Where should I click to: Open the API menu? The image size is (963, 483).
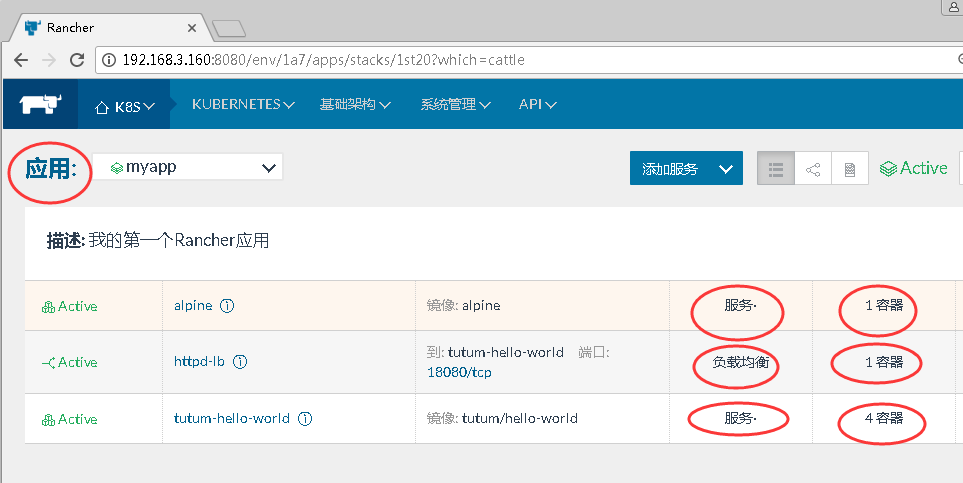537,104
